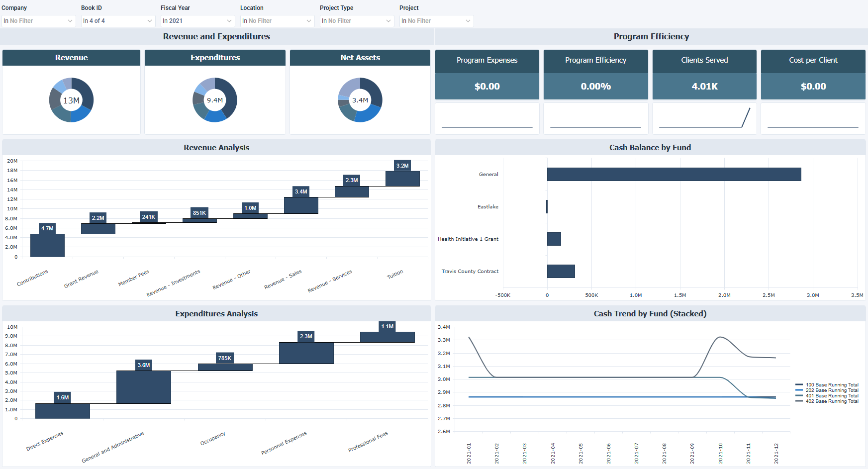Toggle the 401 Base Running Total legend

tap(827, 396)
